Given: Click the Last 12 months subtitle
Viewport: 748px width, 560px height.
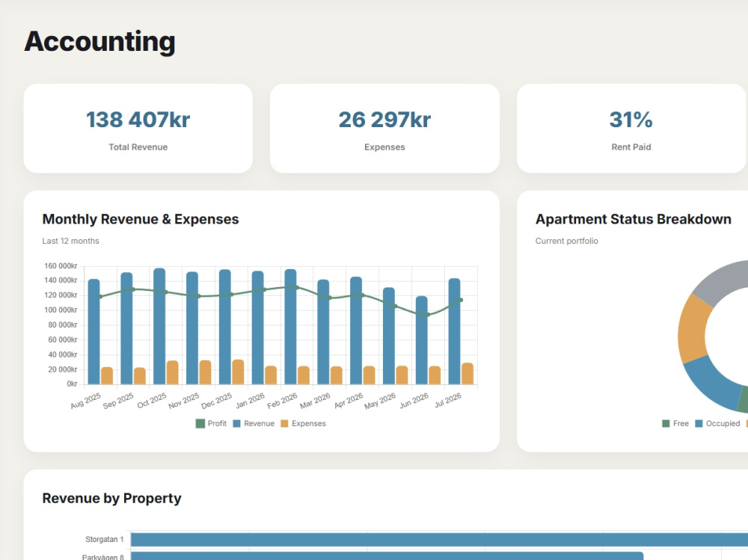Looking at the screenshot, I should click(x=70, y=241).
